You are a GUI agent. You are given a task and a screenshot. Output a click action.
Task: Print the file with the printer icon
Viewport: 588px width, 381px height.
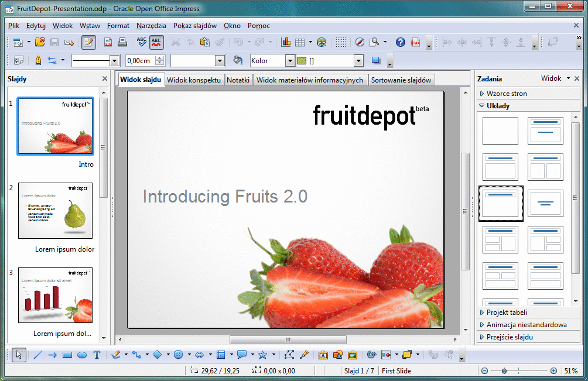[x=122, y=42]
